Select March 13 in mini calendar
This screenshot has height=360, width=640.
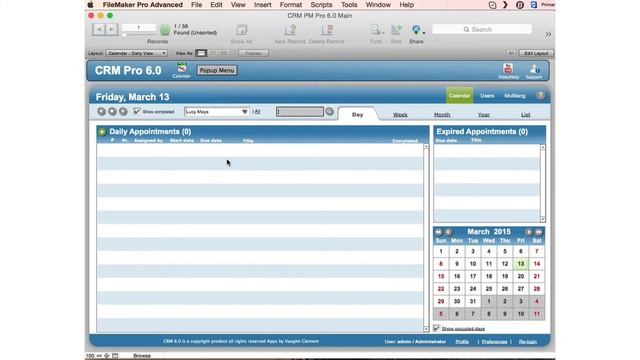pos(521,264)
